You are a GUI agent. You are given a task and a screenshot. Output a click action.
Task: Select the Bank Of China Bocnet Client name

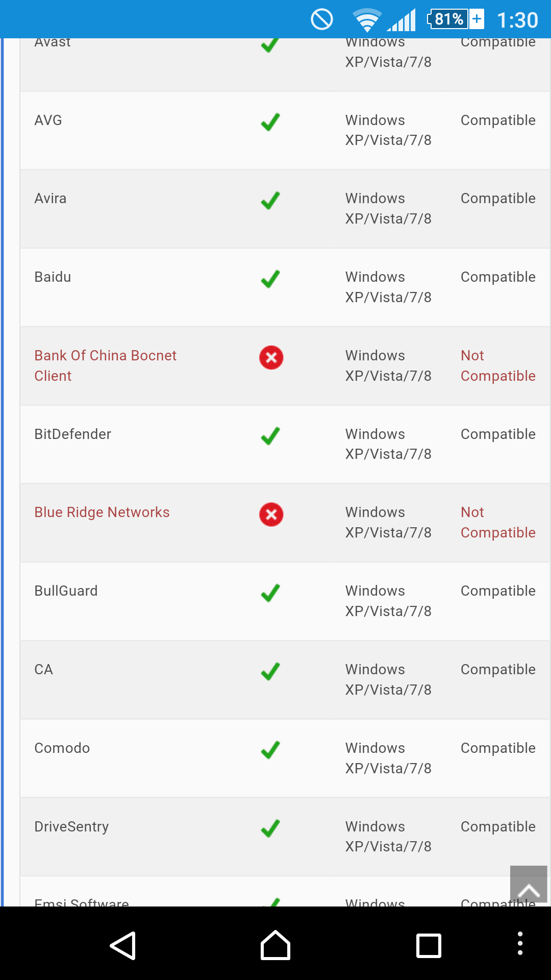click(105, 365)
